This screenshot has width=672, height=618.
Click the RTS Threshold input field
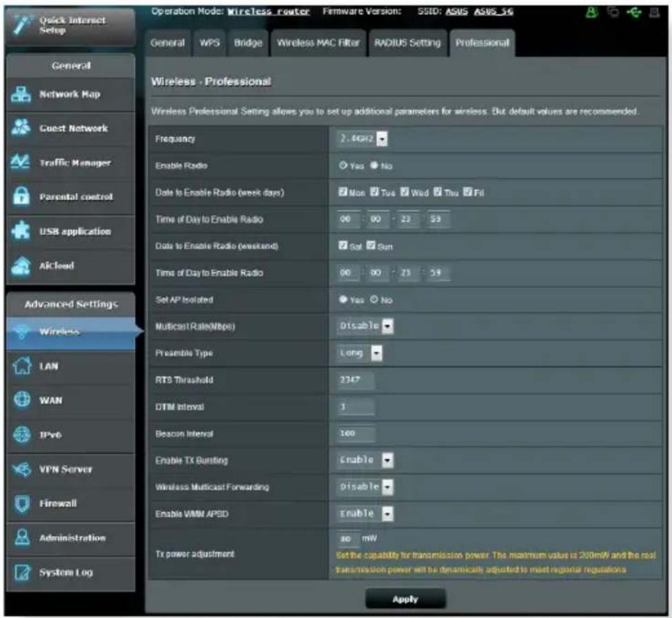coord(355,380)
